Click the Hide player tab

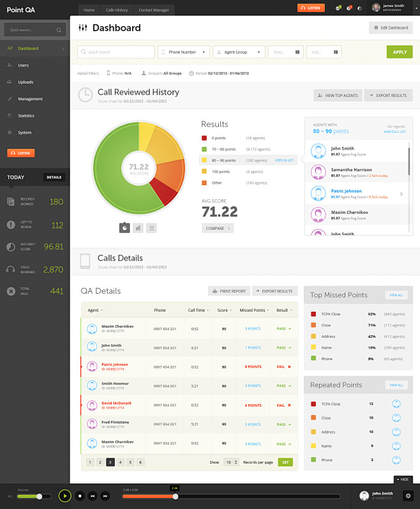pos(403,480)
